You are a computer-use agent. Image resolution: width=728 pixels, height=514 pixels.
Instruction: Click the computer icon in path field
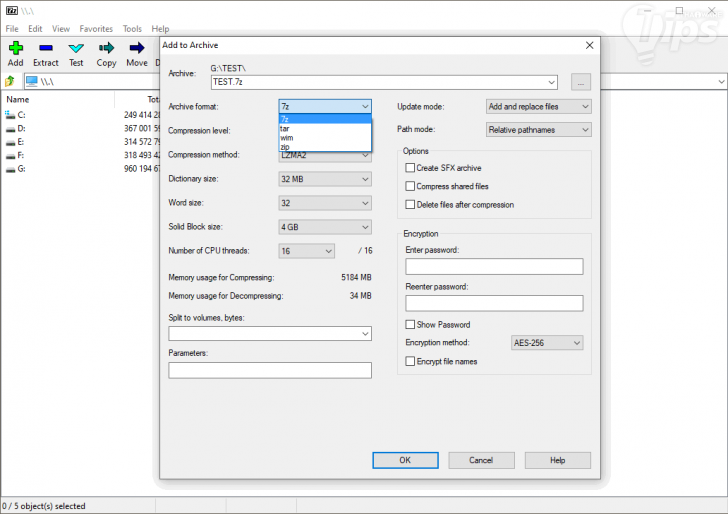(32, 82)
